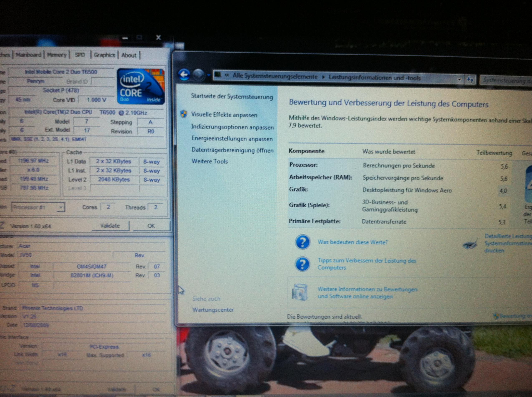Click the address bar refresh arrows button

[470, 80]
